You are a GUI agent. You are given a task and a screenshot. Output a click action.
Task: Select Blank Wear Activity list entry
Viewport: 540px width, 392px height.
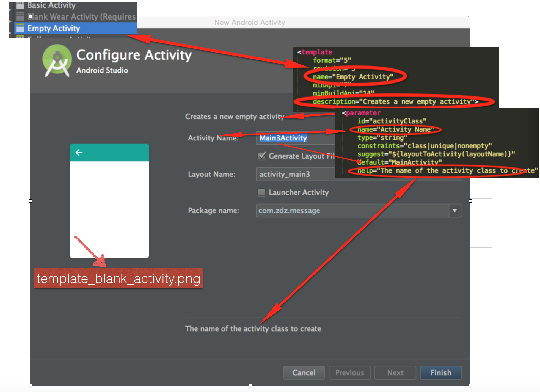point(76,16)
